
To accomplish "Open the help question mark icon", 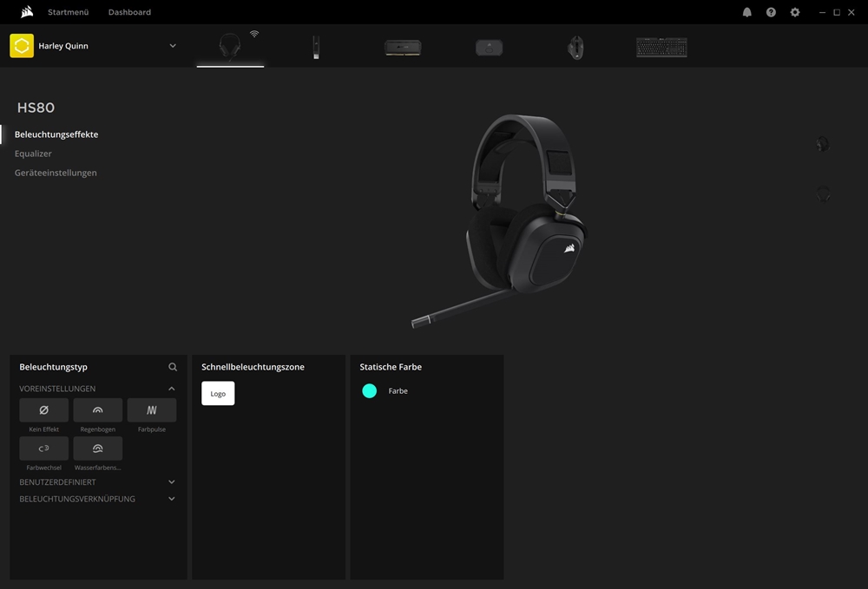I will coord(771,12).
